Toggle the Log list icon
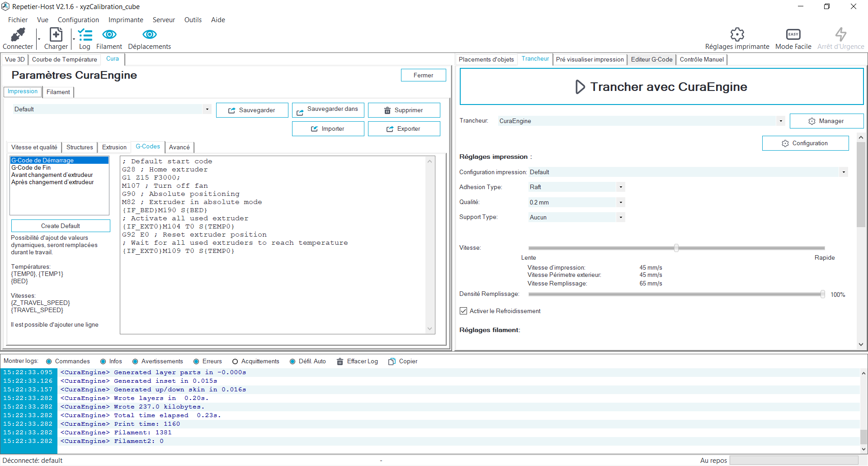This screenshot has height=466, width=868. [x=85, y=34]
